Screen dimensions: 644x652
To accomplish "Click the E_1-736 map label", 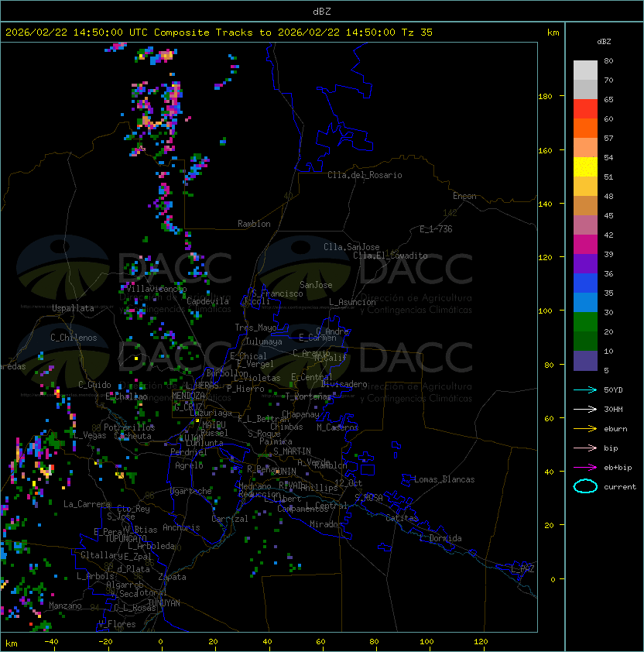I will click(x=436, y=229).
